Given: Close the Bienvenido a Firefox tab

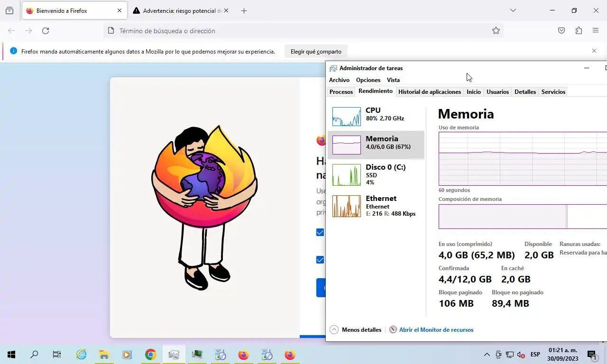Looking at the screenshot, I should click(120, 10).
